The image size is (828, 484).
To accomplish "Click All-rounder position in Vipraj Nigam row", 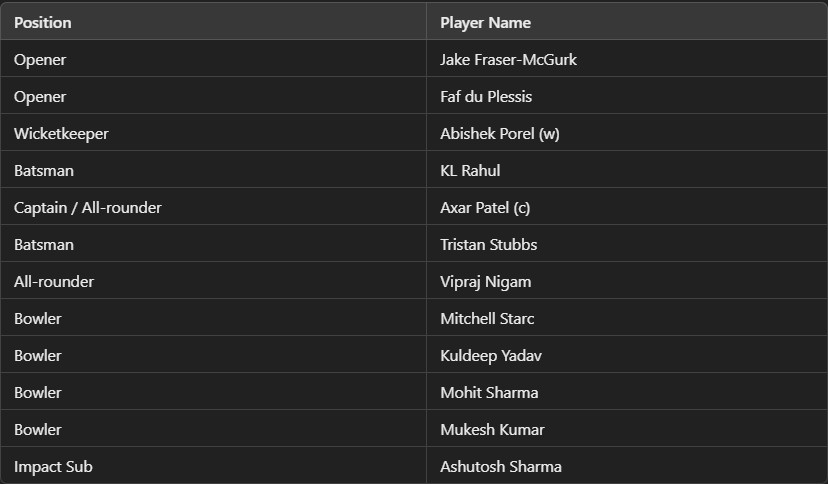I will [54, 281].
